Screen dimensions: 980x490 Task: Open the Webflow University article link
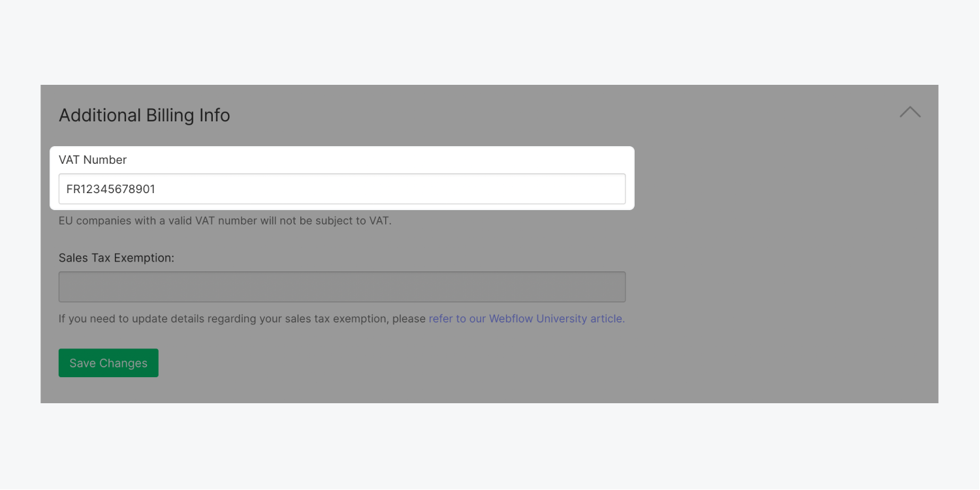pyautogui.click(x=527, y=319)
